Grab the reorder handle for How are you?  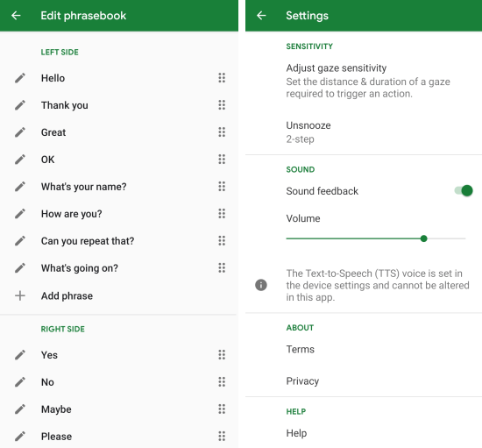222,213
